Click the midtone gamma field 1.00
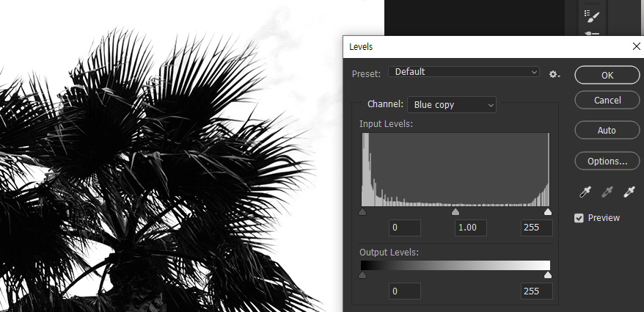The image size is (644, 312). [x=471, y=228]
